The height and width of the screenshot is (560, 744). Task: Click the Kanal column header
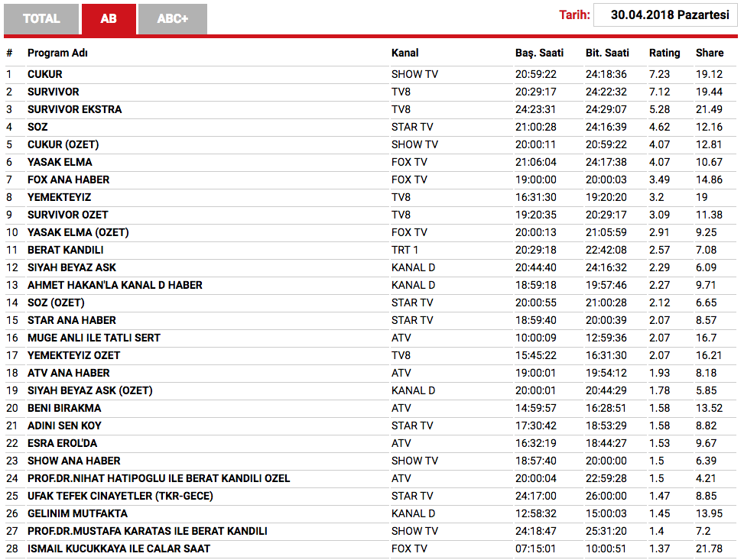[x=404, y=53]
